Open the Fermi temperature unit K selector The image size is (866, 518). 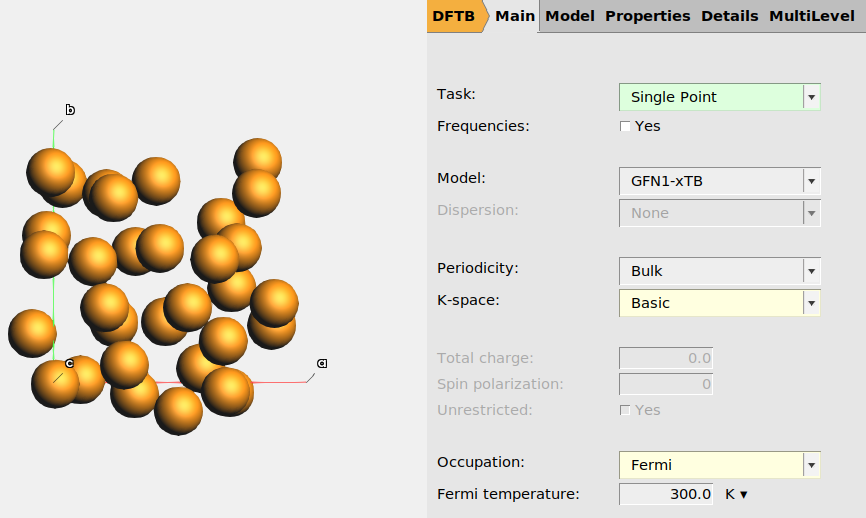(737, 494)
